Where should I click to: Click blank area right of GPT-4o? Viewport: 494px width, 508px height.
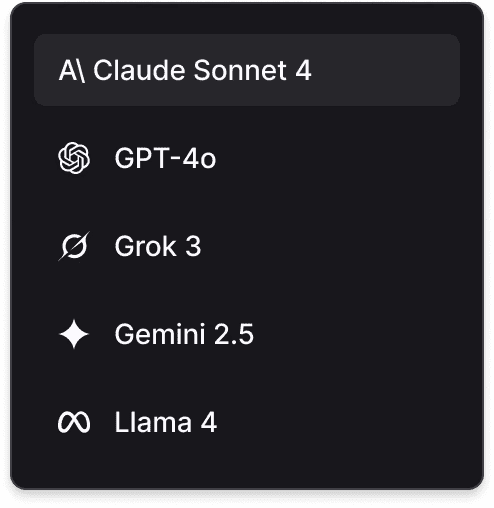pos(337,158)
